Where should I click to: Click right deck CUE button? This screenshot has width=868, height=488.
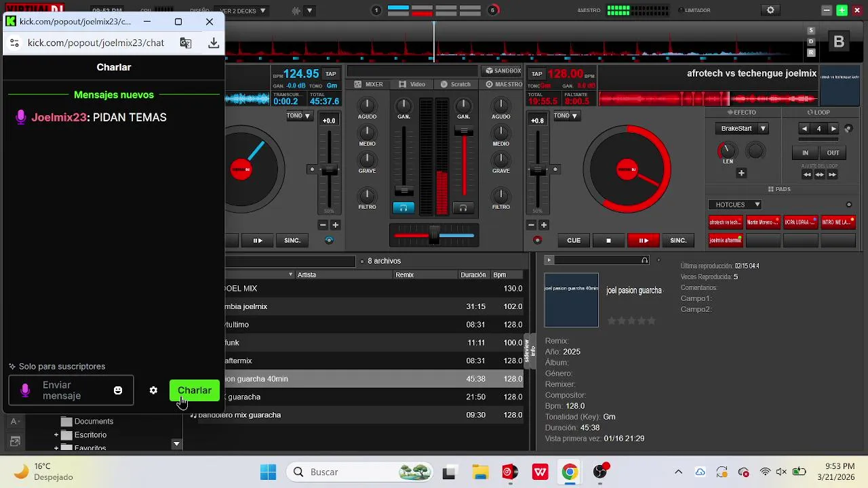click(574, 240)
